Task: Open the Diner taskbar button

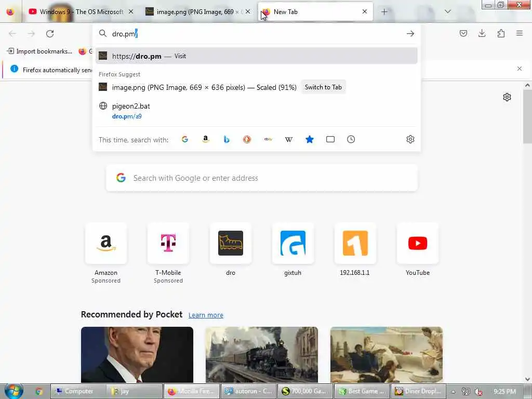Action: click(x=418, y=392)
